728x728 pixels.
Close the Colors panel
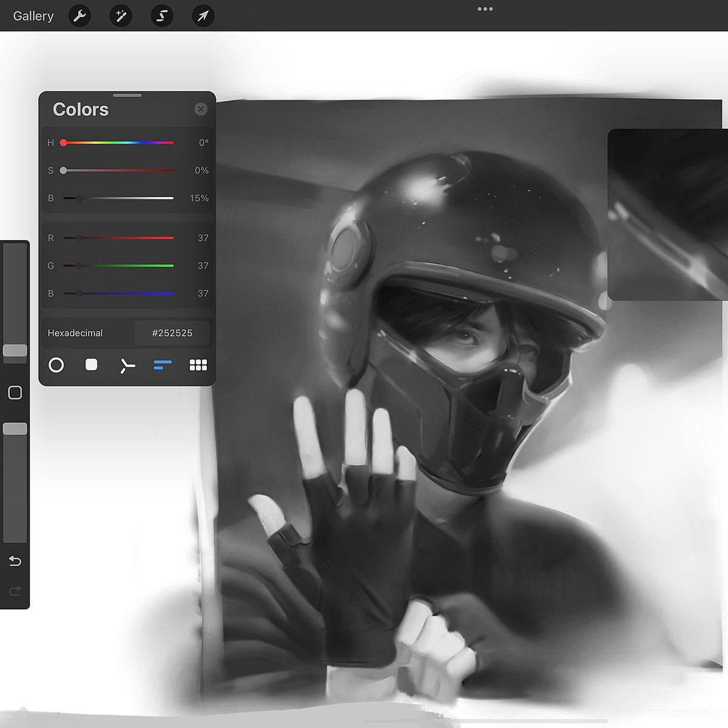point(201,109)
